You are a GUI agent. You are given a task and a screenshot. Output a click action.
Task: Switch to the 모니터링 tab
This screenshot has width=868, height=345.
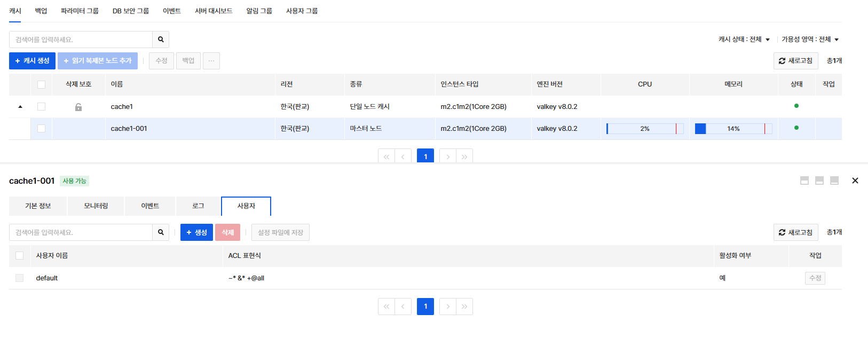[96, 206]
